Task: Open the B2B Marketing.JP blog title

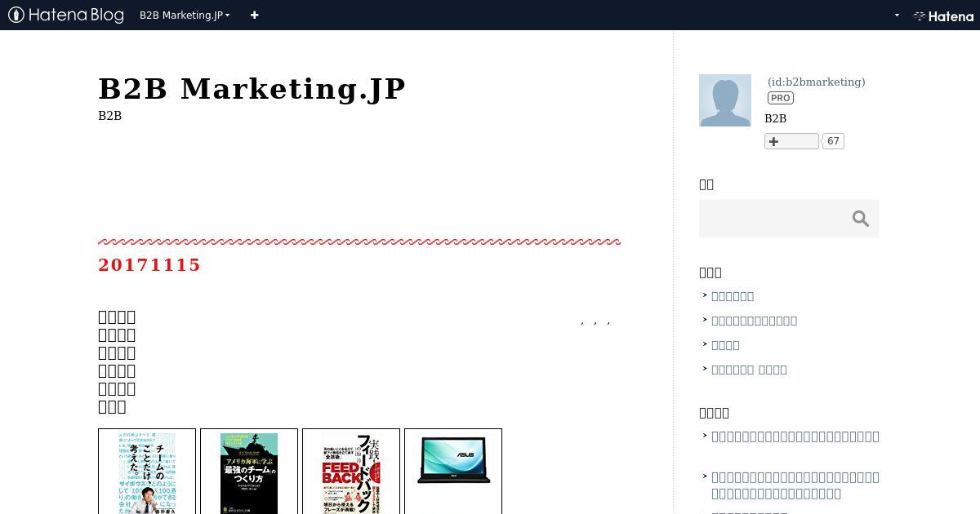Action: (252, 88)
